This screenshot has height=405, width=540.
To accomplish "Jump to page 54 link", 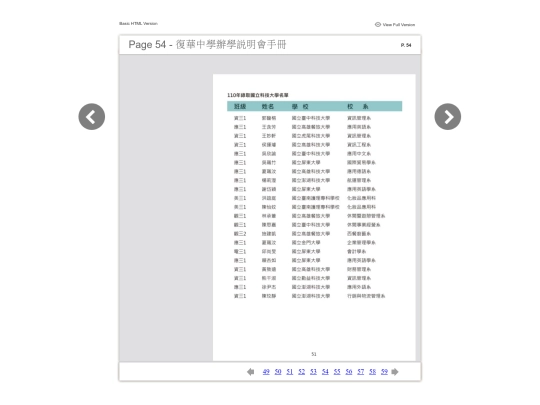I will point(325,372).
